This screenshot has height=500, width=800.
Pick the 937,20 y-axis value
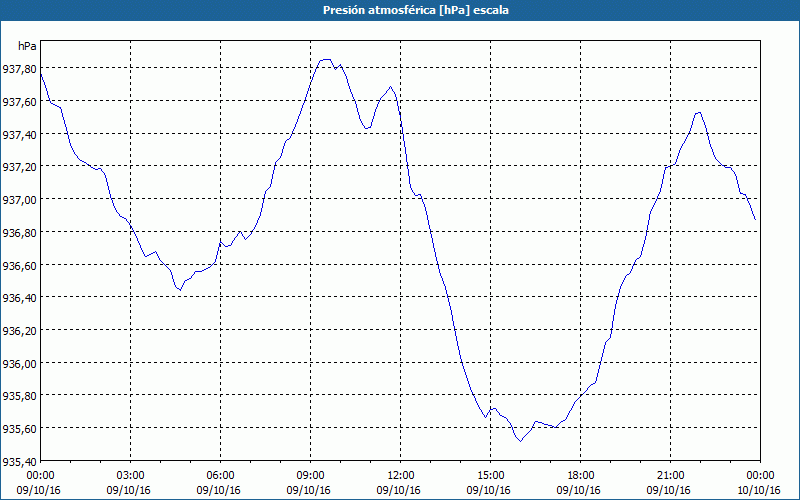[19, 167]
